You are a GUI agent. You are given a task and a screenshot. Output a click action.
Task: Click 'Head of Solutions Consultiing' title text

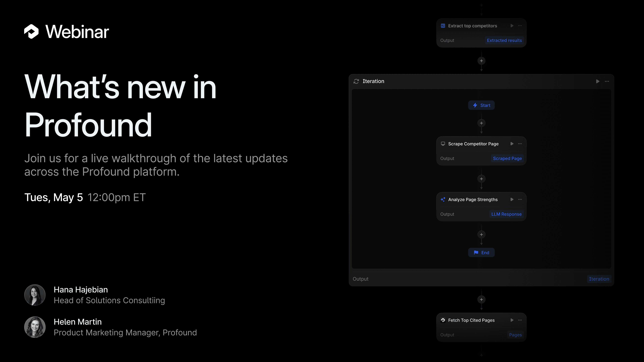(x=109, y=300)
